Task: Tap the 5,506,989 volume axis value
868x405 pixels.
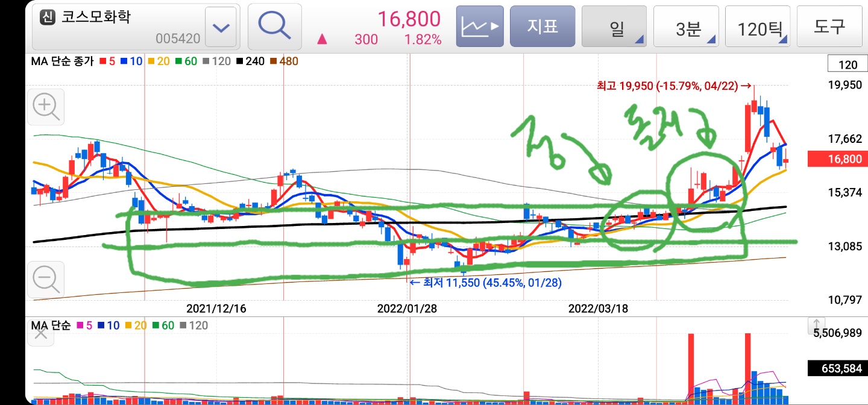Action: (x=838, y=333)
